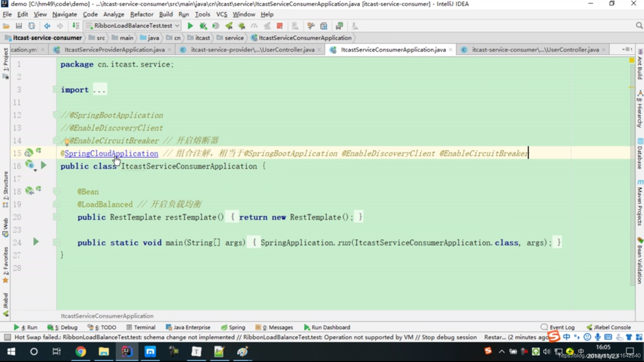The height and width of the screenshot is (362, 644).
Task: Open the 4: Run tool window
Action: coord(25,327)
